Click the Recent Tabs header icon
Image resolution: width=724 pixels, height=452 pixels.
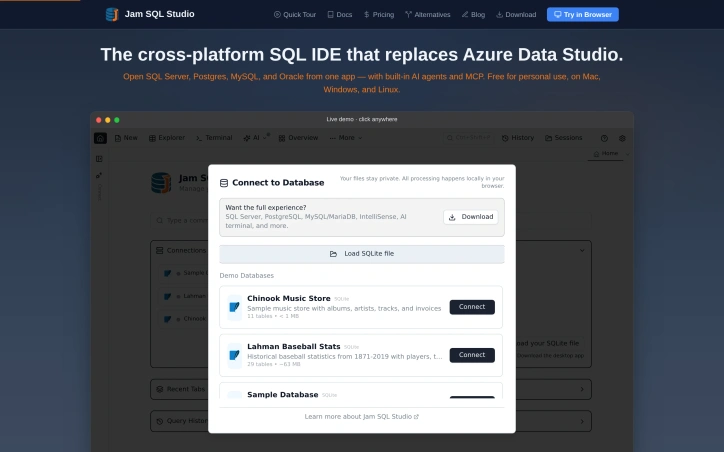click(159, 389)
